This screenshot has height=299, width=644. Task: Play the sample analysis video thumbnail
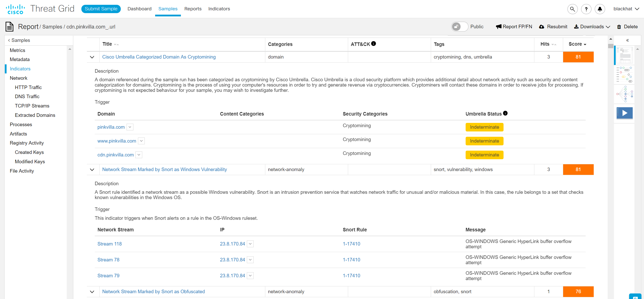624,113
